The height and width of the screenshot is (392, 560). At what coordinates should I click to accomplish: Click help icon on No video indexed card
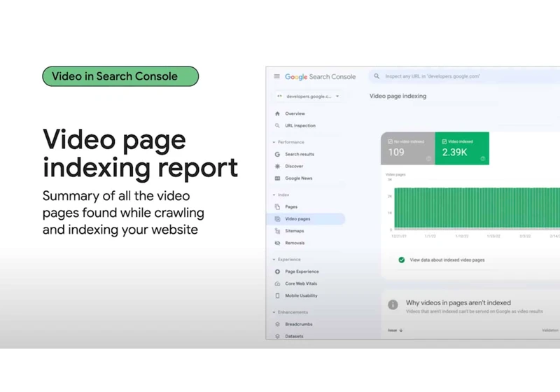point(428,158)
